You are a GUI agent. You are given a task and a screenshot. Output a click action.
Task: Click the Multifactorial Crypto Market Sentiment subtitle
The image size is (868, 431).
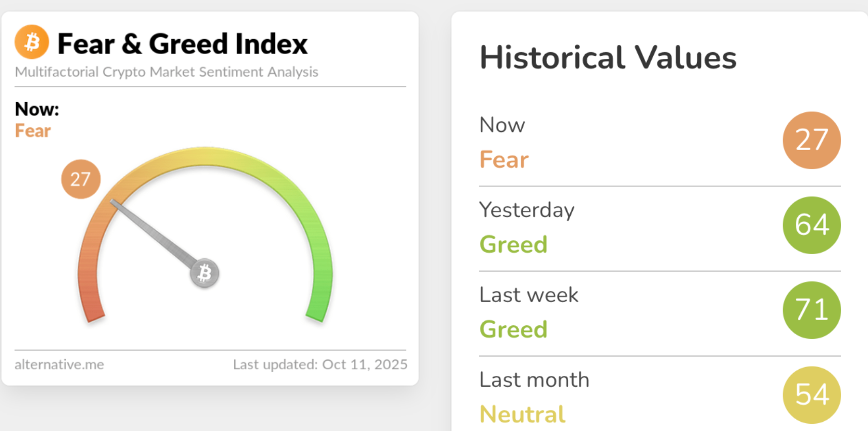(166, 72)
